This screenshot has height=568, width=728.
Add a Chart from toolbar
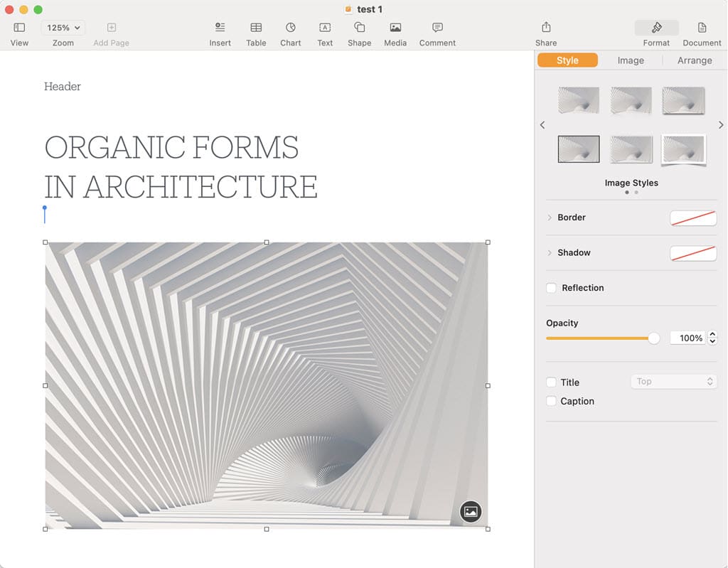[291, 28]
